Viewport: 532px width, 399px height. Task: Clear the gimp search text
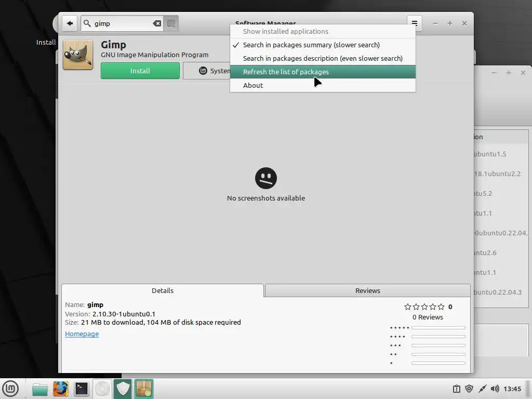coord(157,23)
